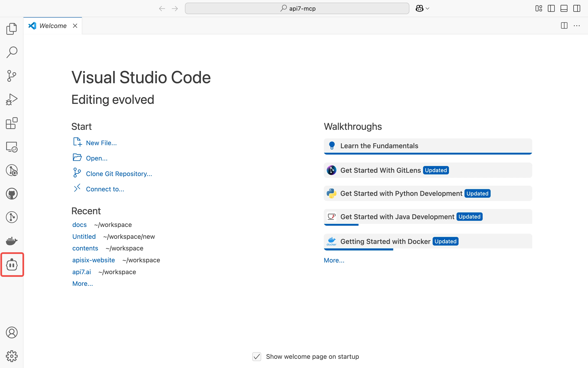
Task: Click the Clone Git branch icon
Action: (77, 173)
